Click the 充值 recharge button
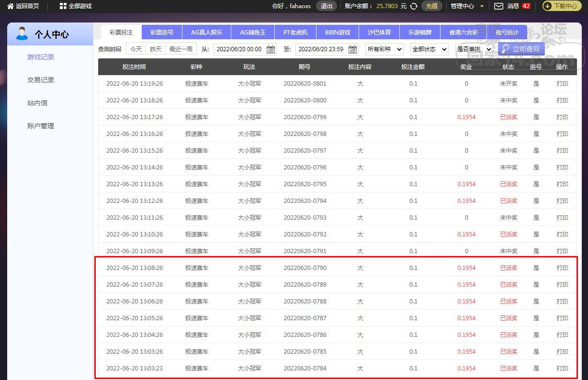588x380 pixels. click(431, 6)
